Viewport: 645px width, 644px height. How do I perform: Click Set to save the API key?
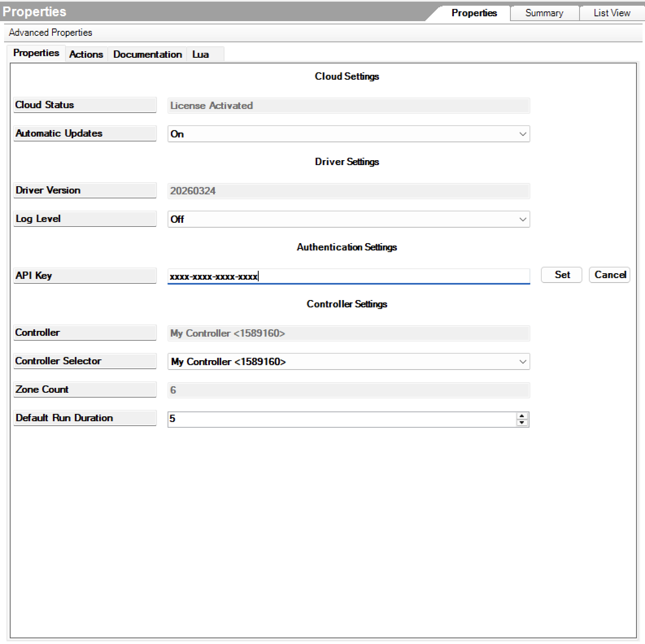[x=562, y=275]
